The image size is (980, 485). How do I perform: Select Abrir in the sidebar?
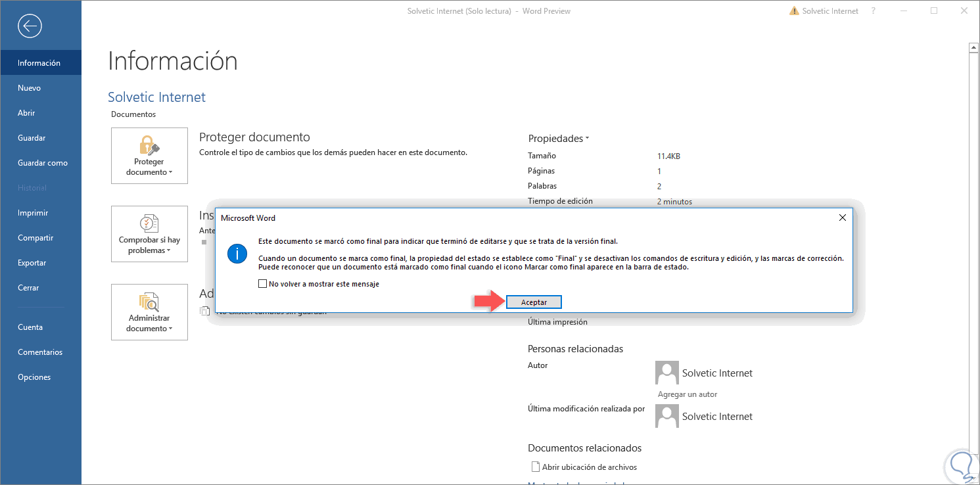[41, 113]
